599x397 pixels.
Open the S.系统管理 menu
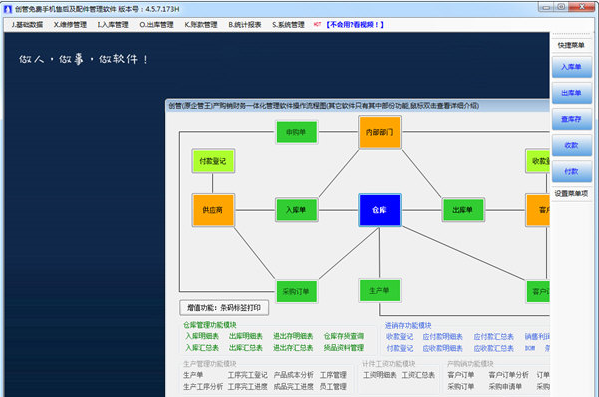[x=288, y=25]
